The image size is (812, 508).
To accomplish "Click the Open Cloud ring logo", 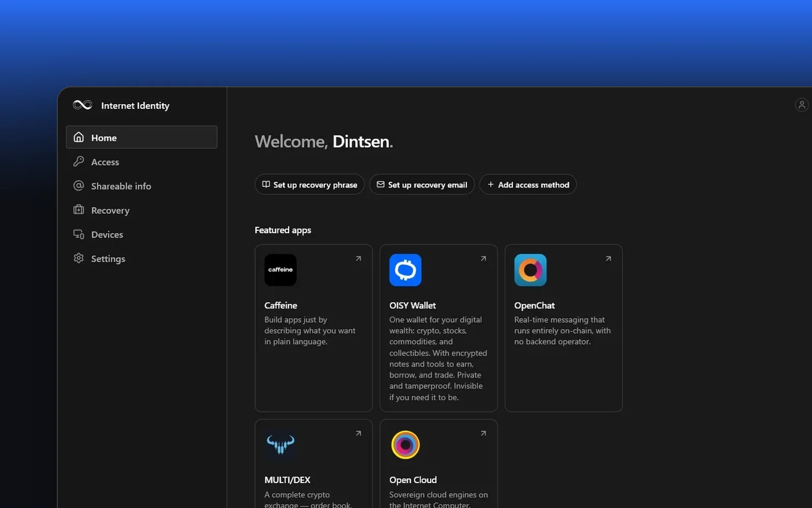I will pos(405,444).
